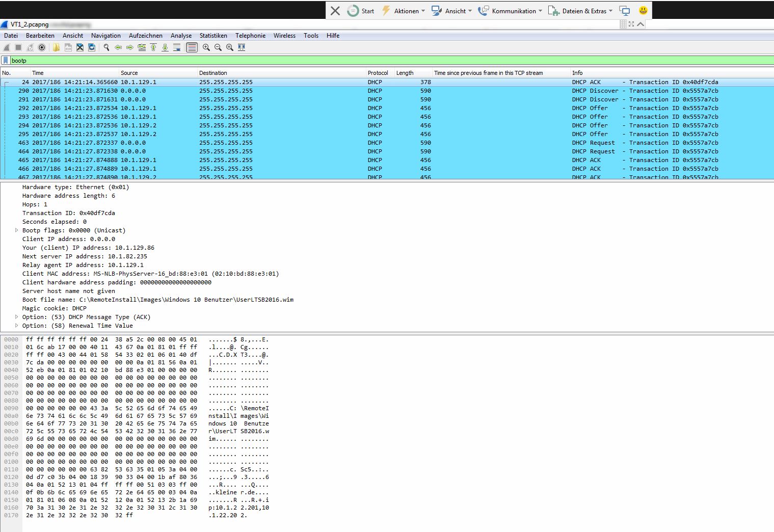Viewport: 774px width, 532px height.
Task: Open the Dateien & Extras dropdown
Action: [x=580, y=11]
